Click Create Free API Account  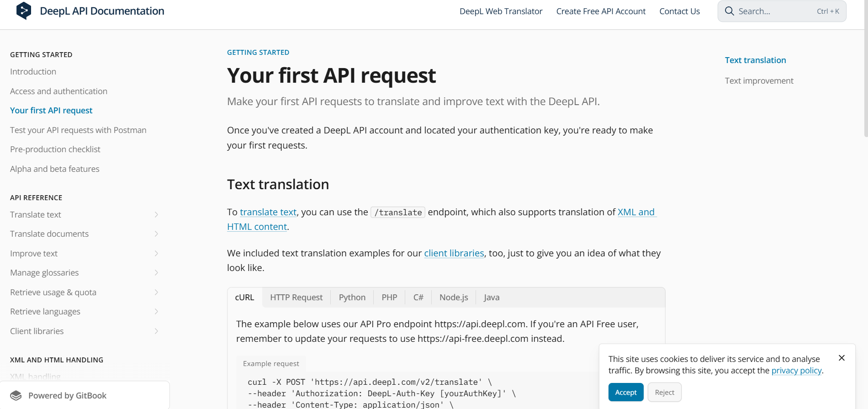coord(601,11)
